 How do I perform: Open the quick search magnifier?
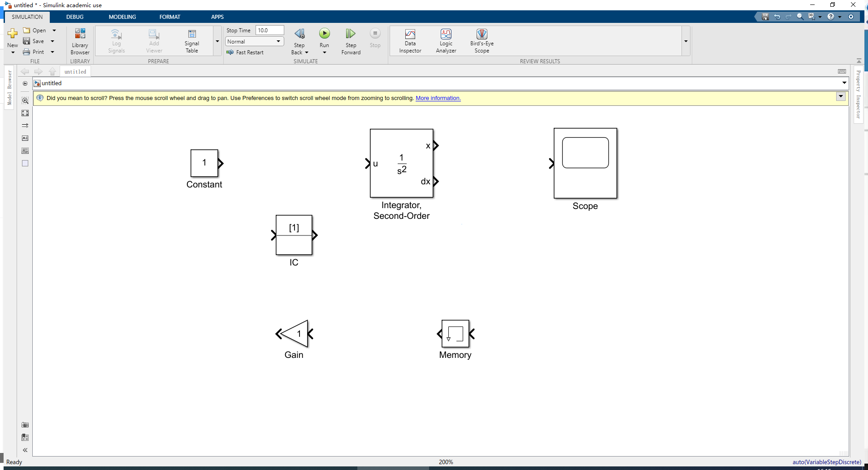[x=800, y=17]
